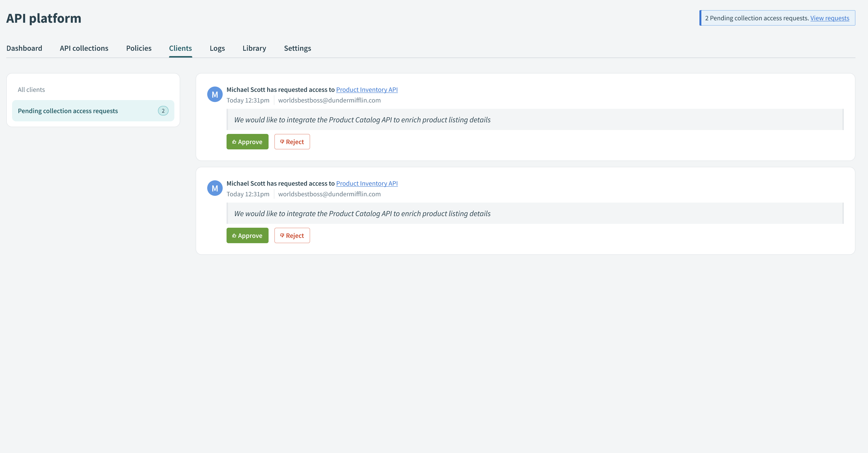The height and width of the screenshot is (453, 868).
Task: Select the Clients tab
Action: (x=180, y=48)
